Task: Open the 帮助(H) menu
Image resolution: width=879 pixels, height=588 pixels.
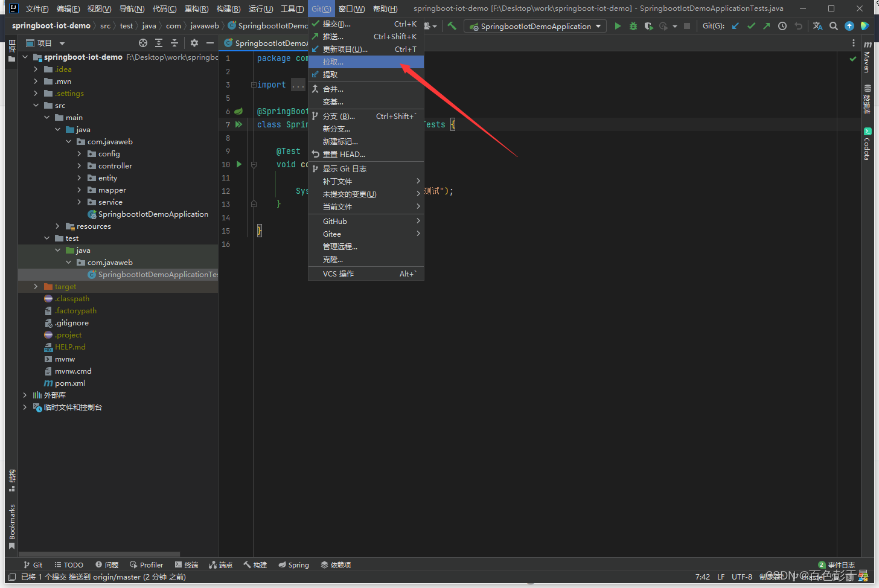Action: pos(385,8)
